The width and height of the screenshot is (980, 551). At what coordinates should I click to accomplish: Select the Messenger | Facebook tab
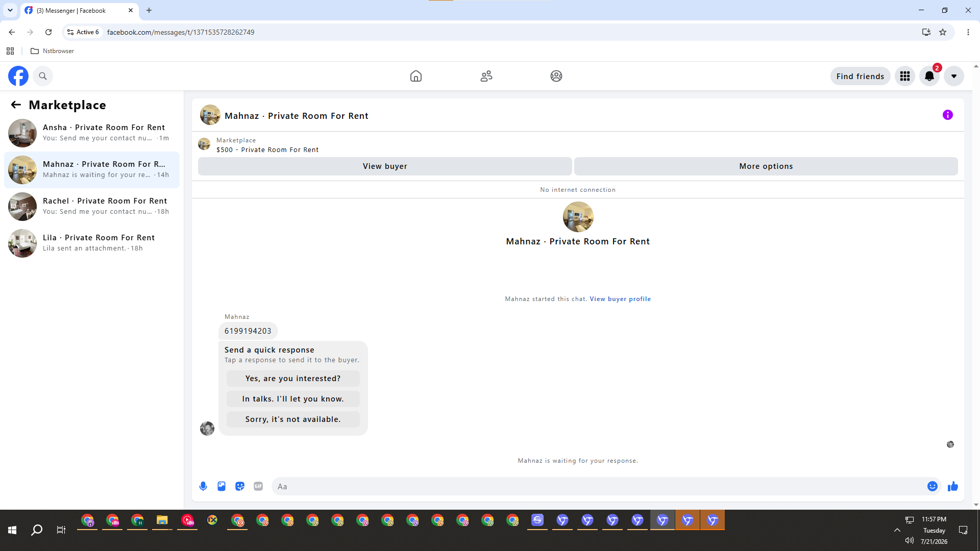point(79,10)
